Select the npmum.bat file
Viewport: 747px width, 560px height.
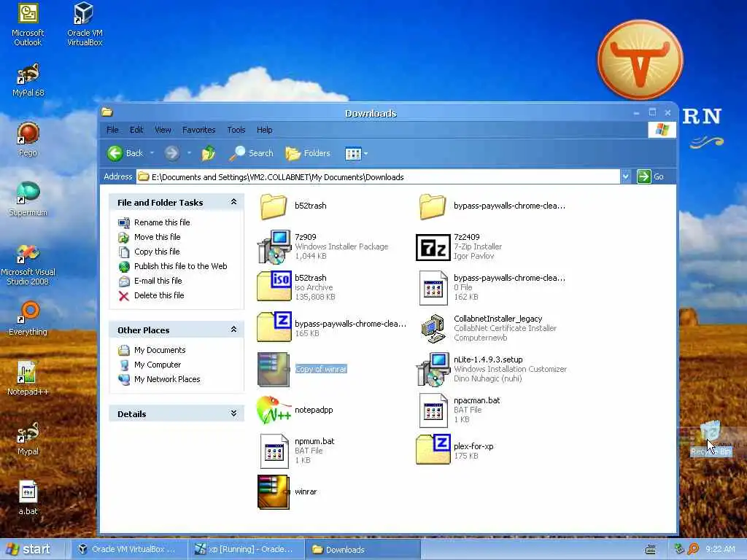[x=298, y=451]
